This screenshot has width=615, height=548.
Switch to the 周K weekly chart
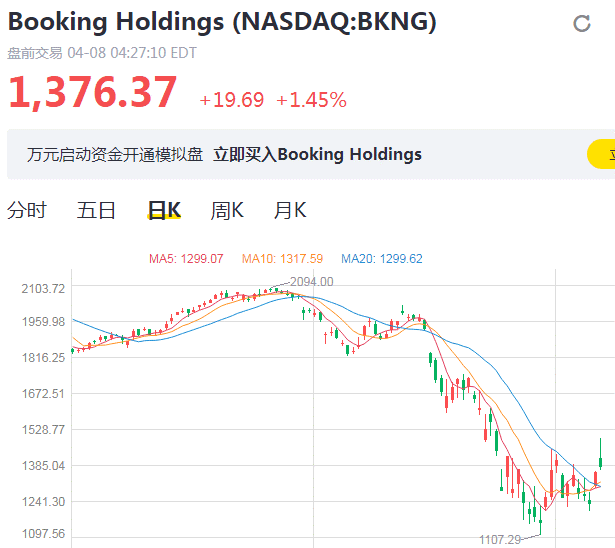tap(227, 211)
